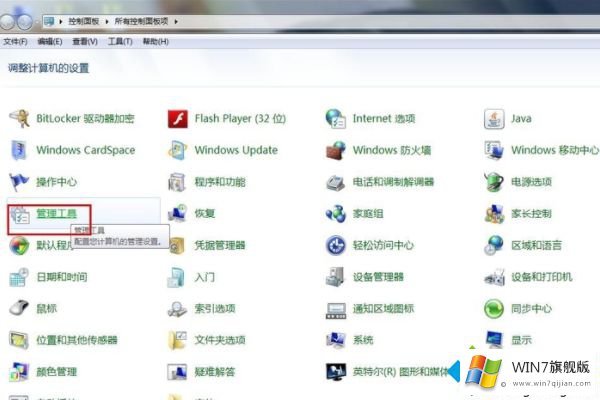Click the 家长控制 icon
This screenshot has height=400, width=600.
(x=494, y=214)
